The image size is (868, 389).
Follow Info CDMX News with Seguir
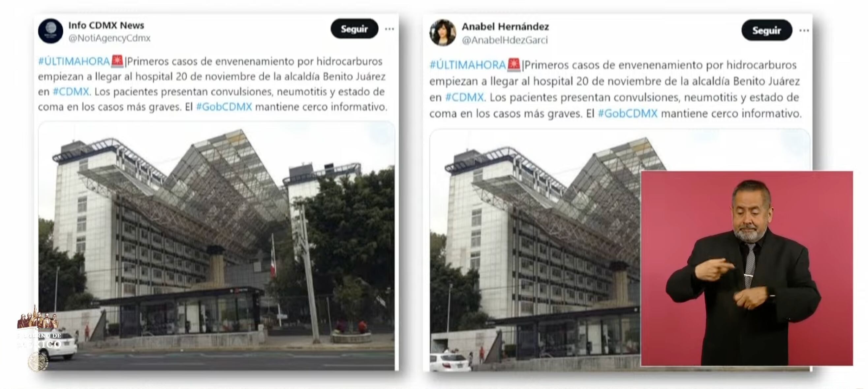(x=354, y=29)
